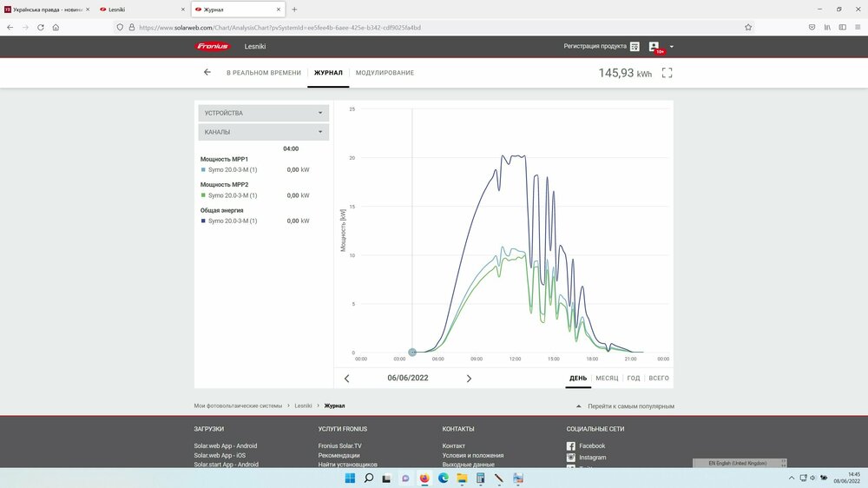
Task: Toggle total energy series legend swatch
Action: [x=203, y=221]
